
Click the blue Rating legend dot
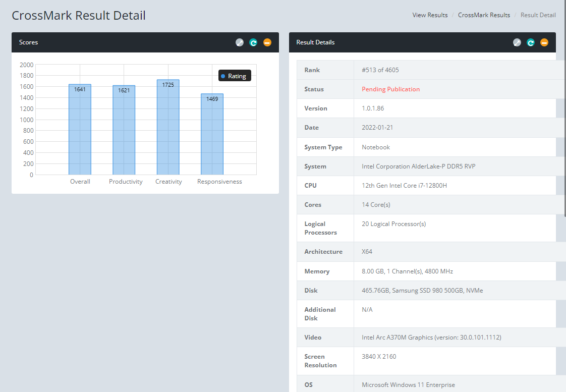[223, 76]
